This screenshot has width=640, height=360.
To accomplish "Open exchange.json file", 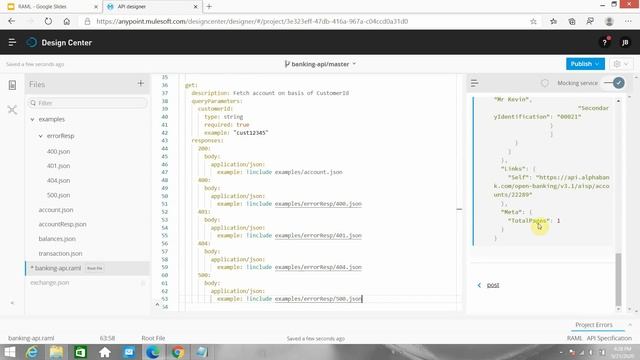I will pos(50,282).
